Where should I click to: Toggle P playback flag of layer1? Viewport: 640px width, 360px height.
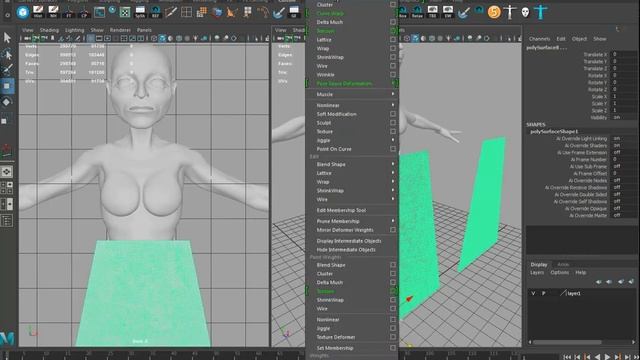tap(543, 293)
